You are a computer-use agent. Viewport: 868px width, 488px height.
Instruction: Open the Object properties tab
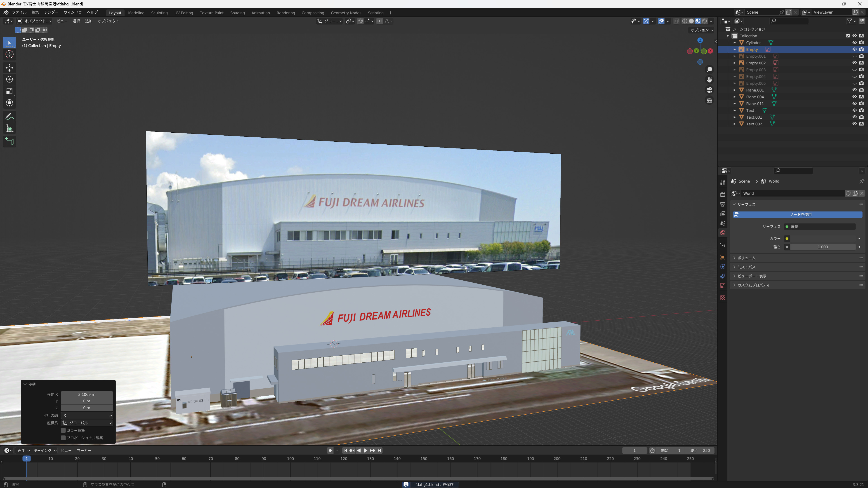coord(722,257)
